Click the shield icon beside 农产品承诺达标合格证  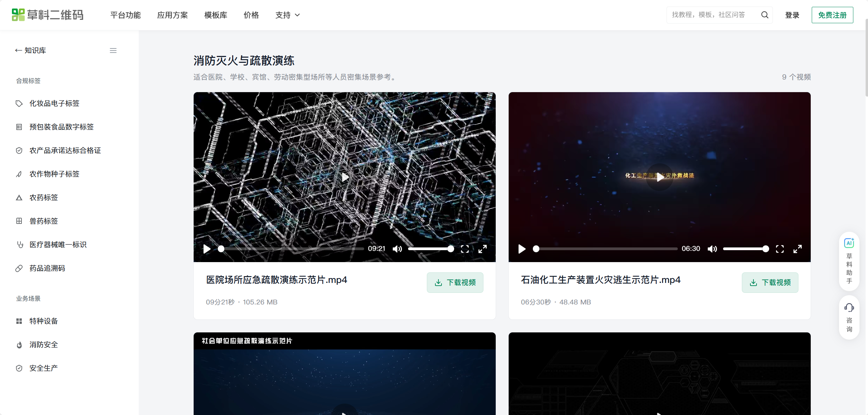click(x=19, y=151)
